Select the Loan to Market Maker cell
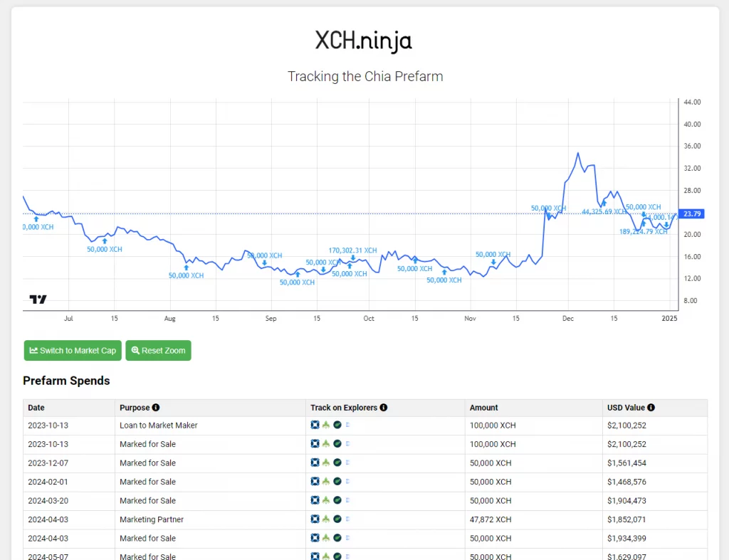The image size is (729, 560). pos(210,426)
